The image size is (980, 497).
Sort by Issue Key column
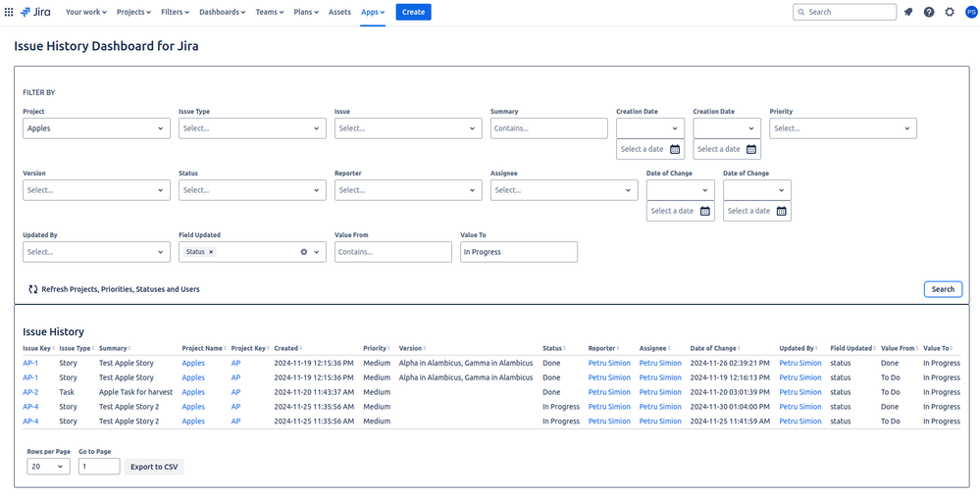(39, 348)
